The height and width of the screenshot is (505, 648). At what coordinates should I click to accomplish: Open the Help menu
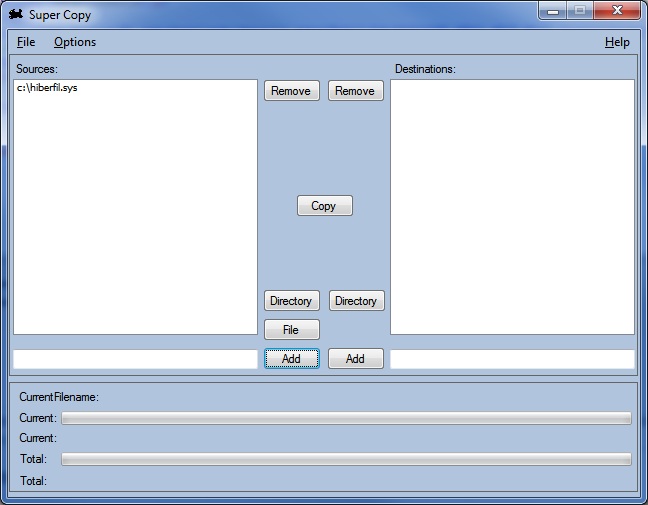tap(617, 42)
